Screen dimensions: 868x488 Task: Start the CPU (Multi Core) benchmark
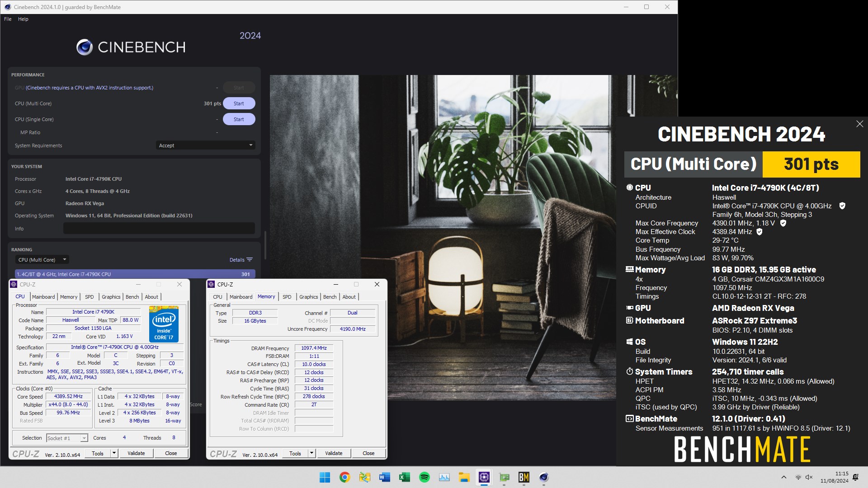[x=239, y=103]
